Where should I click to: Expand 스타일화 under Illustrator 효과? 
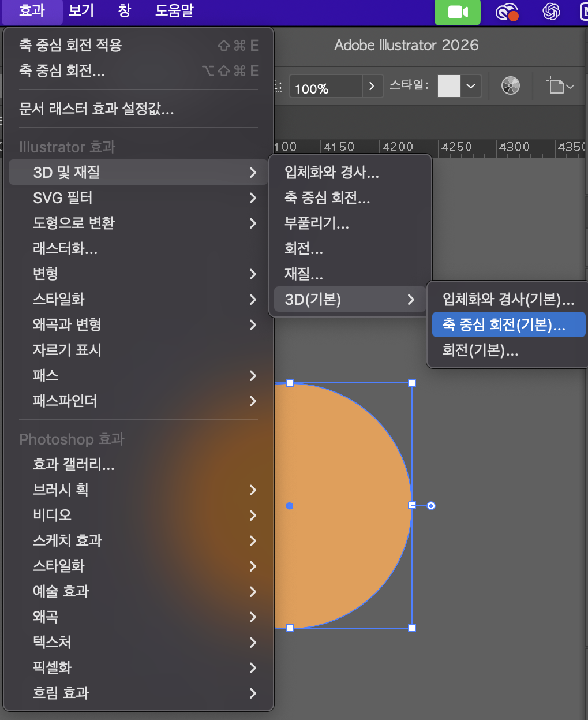[x=138, y=299]
